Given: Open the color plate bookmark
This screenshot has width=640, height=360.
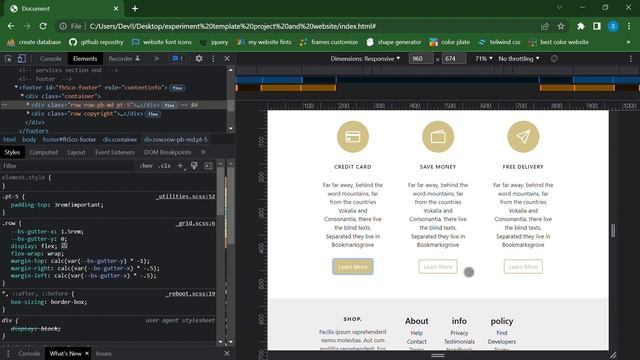Looking at the screenshot, I should click(x=450, y=42).
